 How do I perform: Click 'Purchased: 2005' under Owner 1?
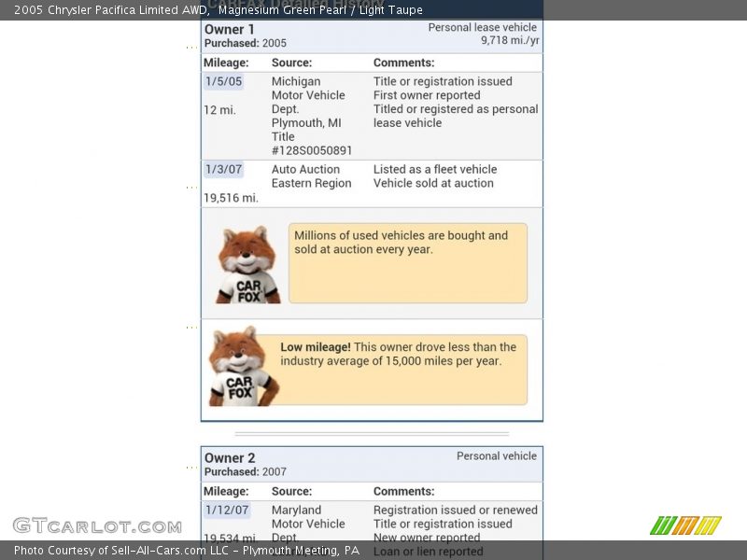coord(246,43)
